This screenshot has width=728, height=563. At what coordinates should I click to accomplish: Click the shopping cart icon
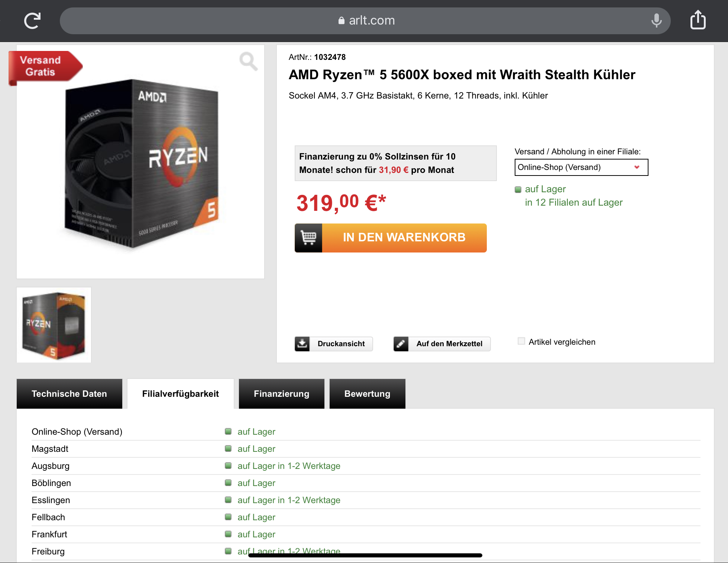[x=308, y=238]
